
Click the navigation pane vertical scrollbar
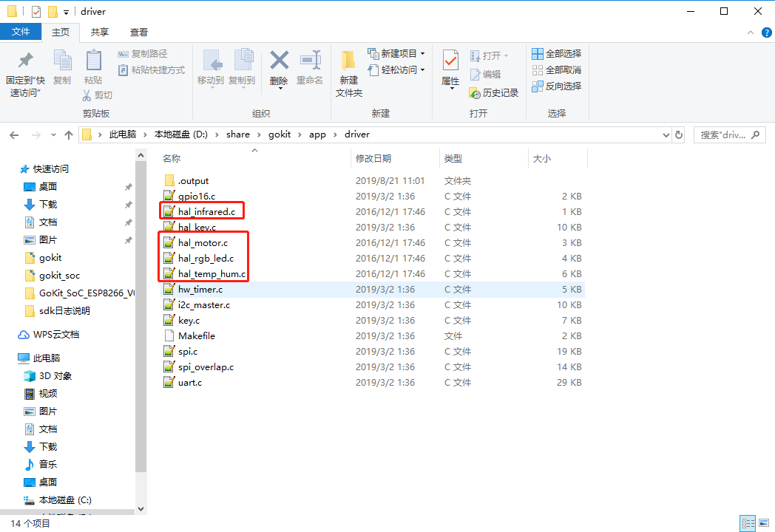click(141, 310)
